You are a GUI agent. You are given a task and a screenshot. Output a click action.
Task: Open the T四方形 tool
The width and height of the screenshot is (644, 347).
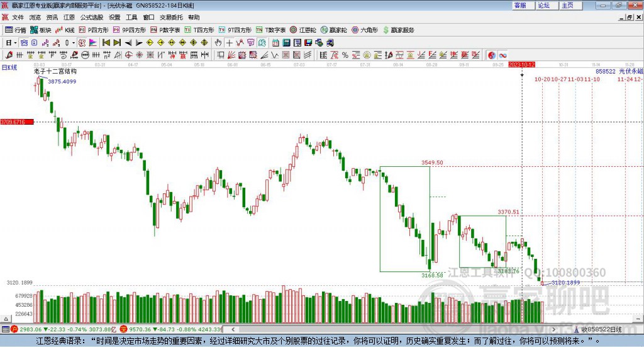[199, 30]
